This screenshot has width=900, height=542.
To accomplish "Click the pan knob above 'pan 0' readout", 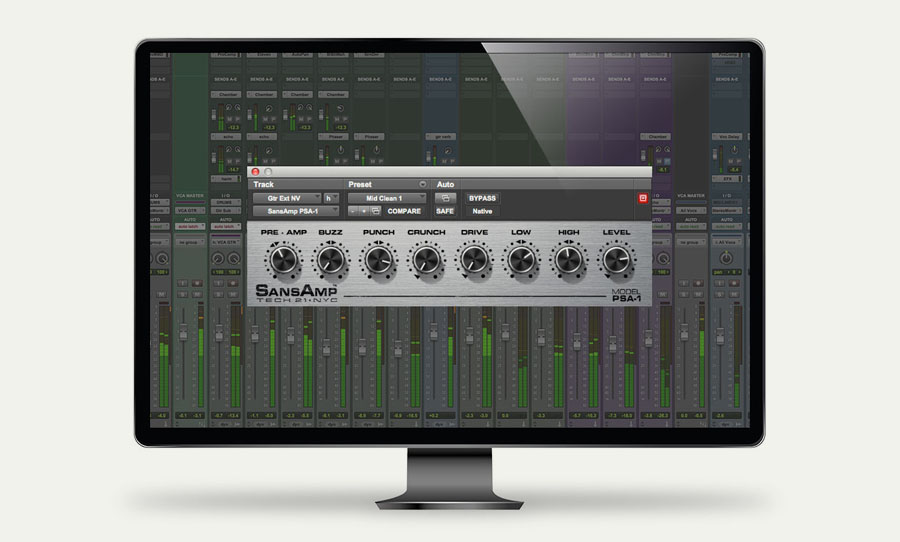I will click(727, 258).
